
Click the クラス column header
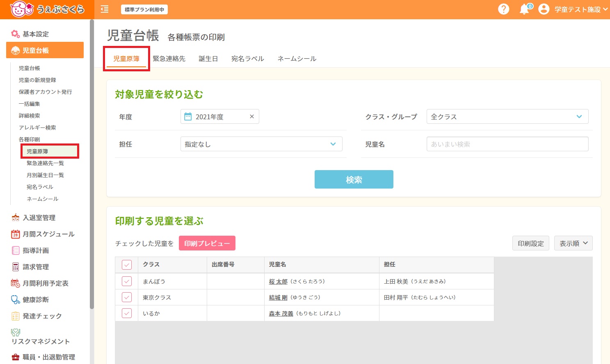tap(172, 265)
